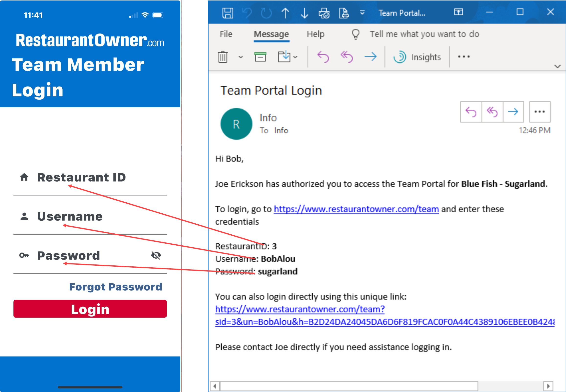Image resolution: width=566 pixels, height=392 pixels.
Task: Open the unique direct login link
Action: 385,315
